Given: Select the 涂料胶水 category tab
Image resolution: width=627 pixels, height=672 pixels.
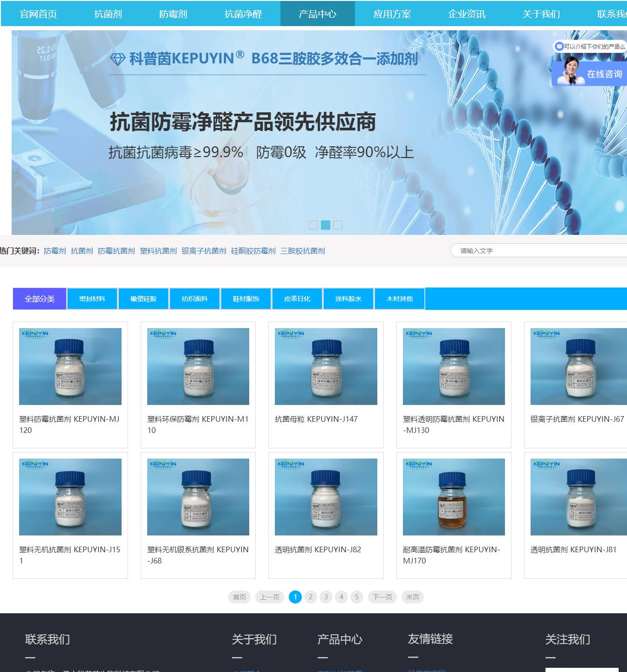Looking at the screenshot, I should click(348, 299).
